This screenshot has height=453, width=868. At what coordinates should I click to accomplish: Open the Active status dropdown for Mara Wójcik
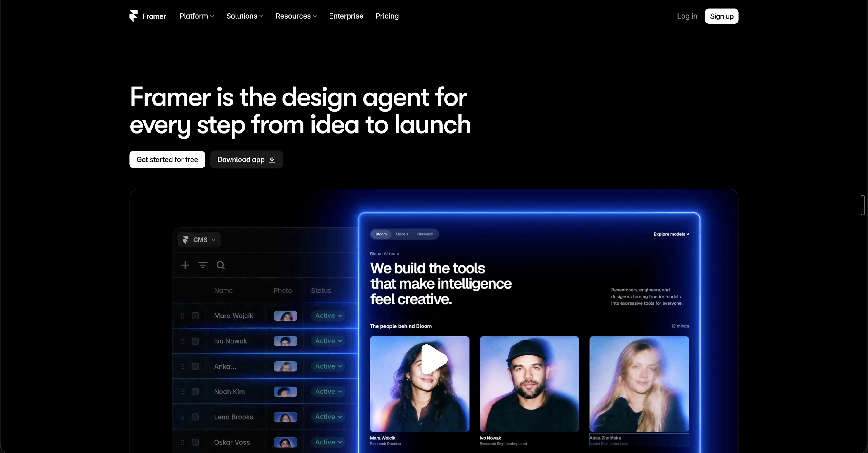[x=328, y=316]
